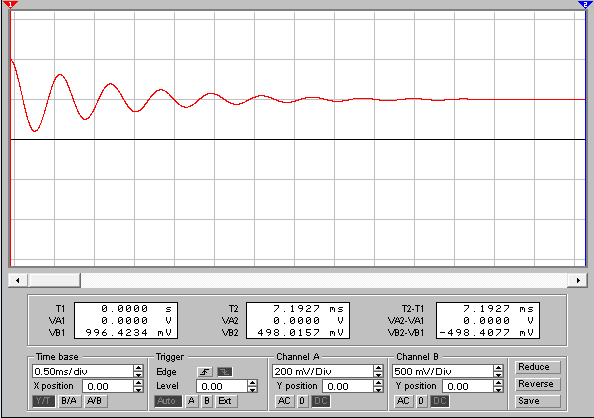The image size is (594, 418).
Task: Click the horizontal scrollbar thumb
Action: 54,280
